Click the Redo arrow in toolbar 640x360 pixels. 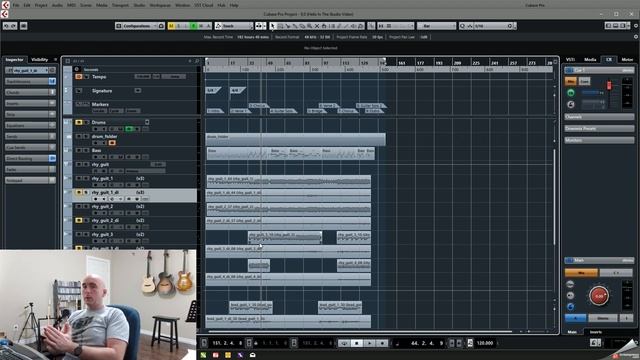coord(13,26)
